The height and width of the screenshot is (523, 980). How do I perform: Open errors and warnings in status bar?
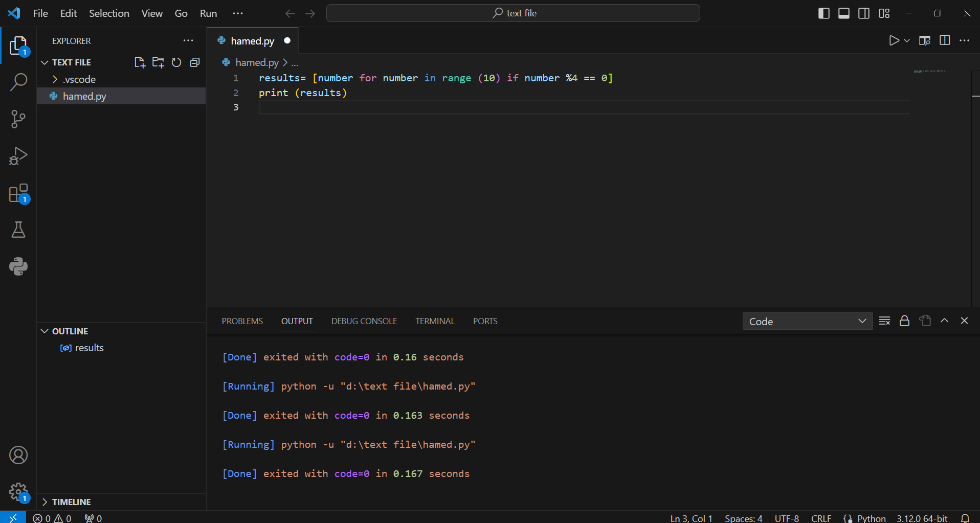52,518
